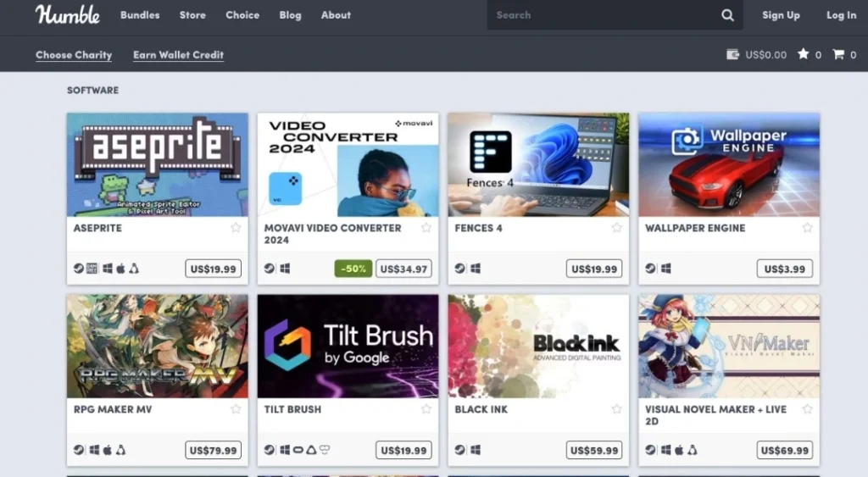
Task: Click Steam icon on Tilt Brush card
Action: point(269,450)
